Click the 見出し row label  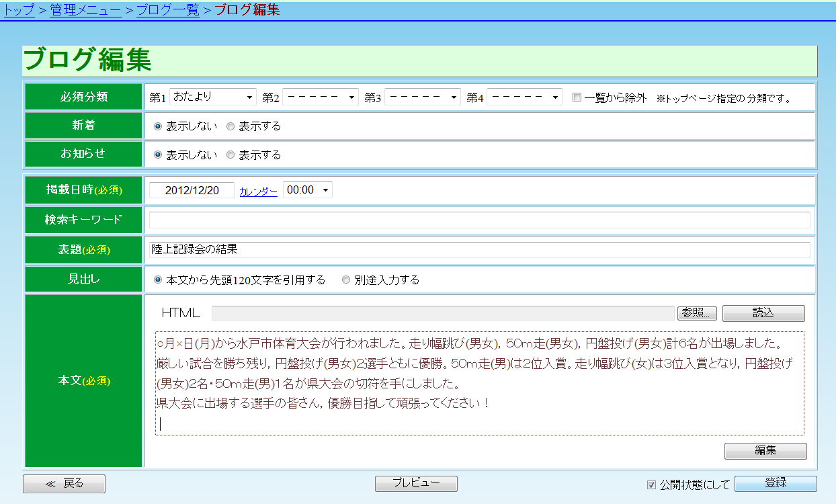tap(83, 280)
